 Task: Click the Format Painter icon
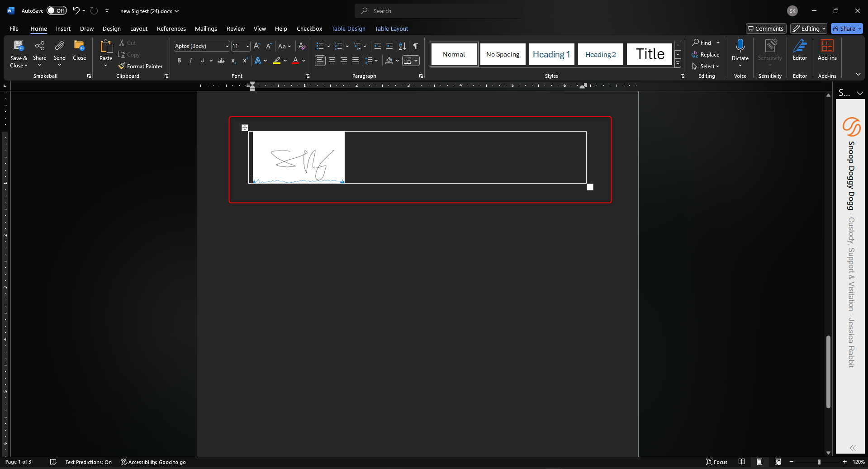click(x=122, y=66)
